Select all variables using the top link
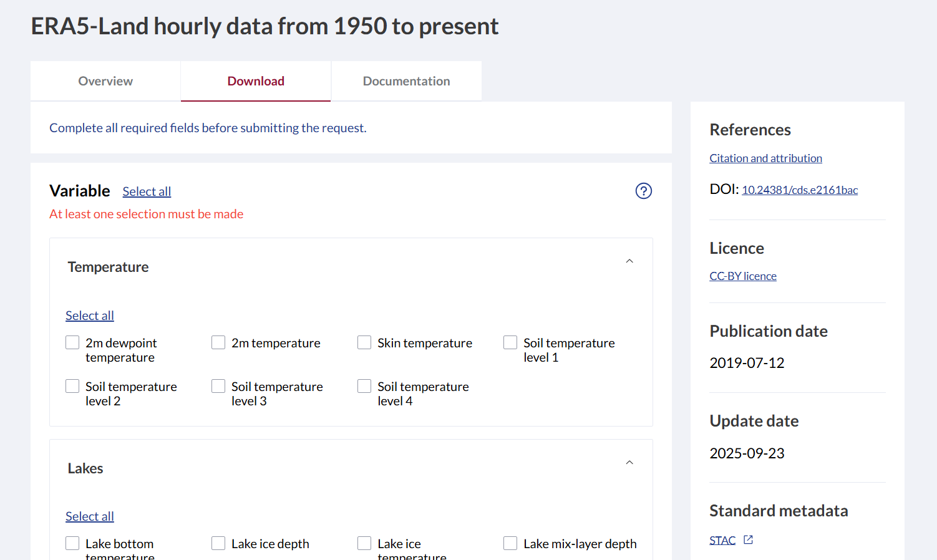Screen dimensions: 937x560 coord(147,191)
